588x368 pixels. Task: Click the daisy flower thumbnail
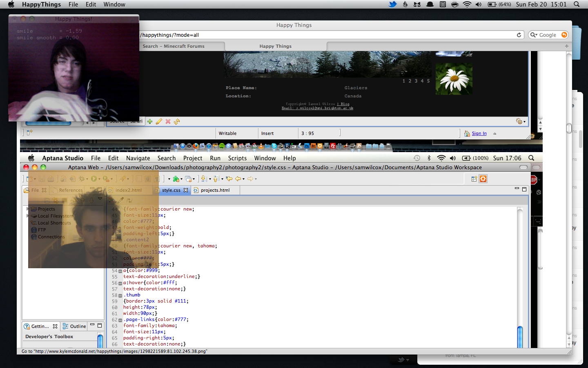point(454,79)
